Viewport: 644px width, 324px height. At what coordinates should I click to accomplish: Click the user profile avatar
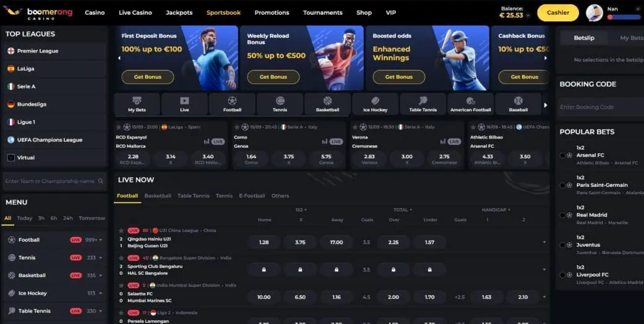point(595,12)
